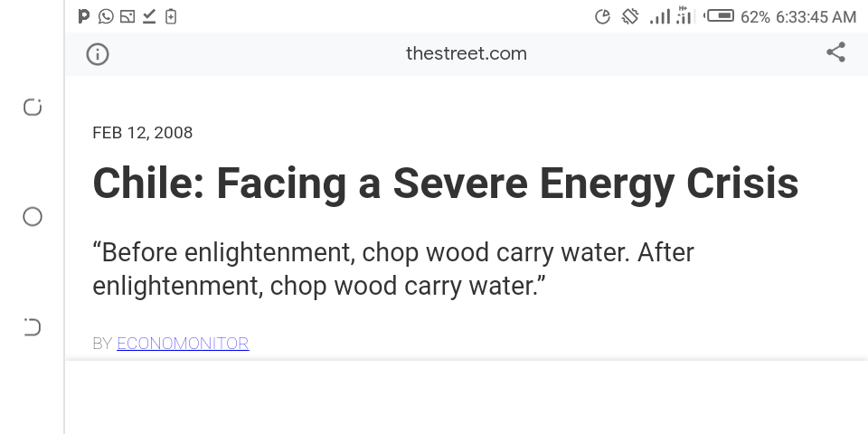Screen dimensions: 868x434
Task: Tap the battery indicator icon
Action: pos(720,15)
